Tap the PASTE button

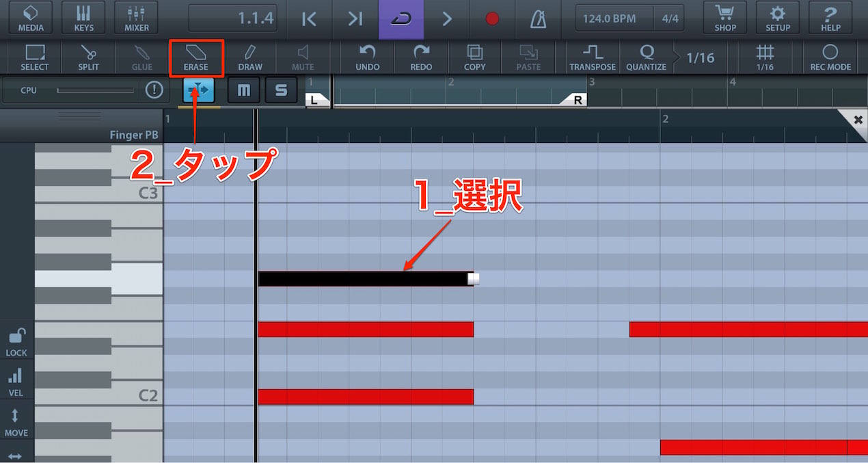click(528, 57)
